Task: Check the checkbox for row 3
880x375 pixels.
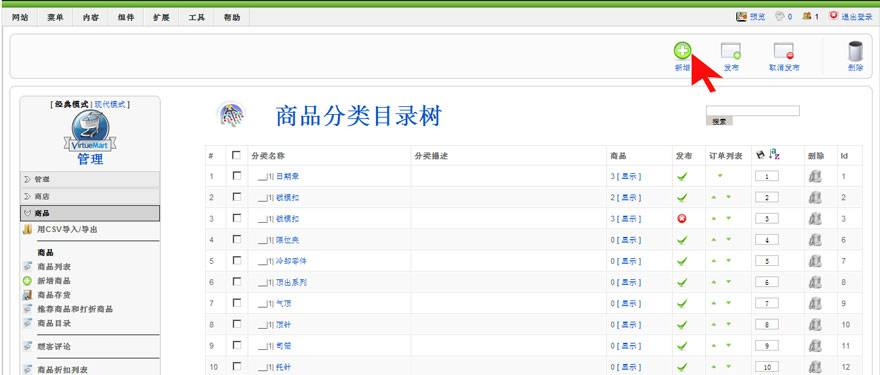Action: (236, 218)
